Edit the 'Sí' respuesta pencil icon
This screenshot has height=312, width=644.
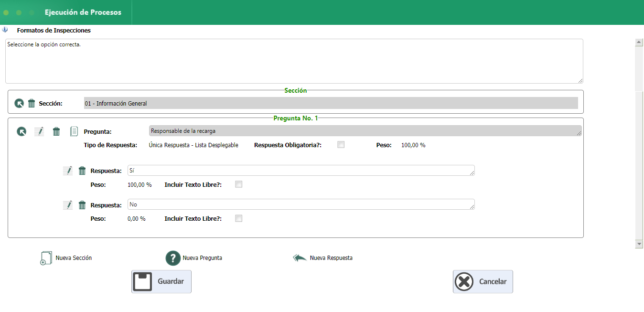[68, 171]
